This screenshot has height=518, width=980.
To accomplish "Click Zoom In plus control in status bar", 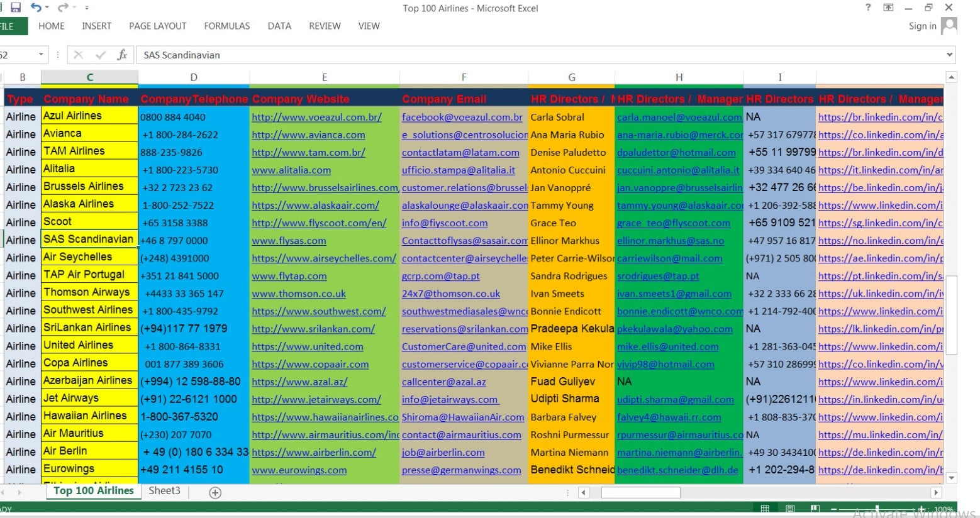I will (922, 509).
